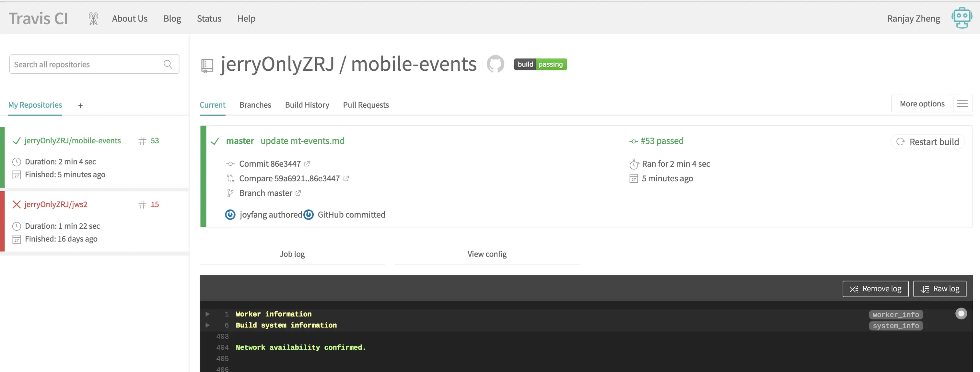Switch to the View config tab
980x372 pixels.
486,254
